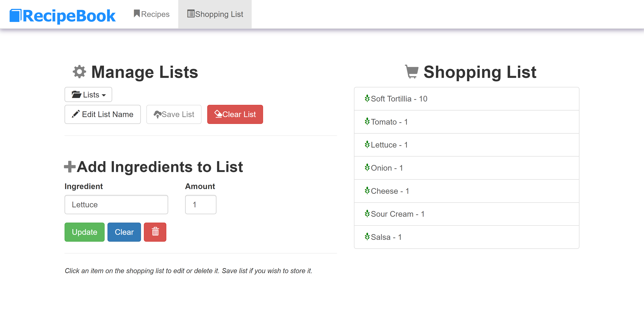Click the folder icon inside the Lists button
644x311 pixels.
point(77,94)
